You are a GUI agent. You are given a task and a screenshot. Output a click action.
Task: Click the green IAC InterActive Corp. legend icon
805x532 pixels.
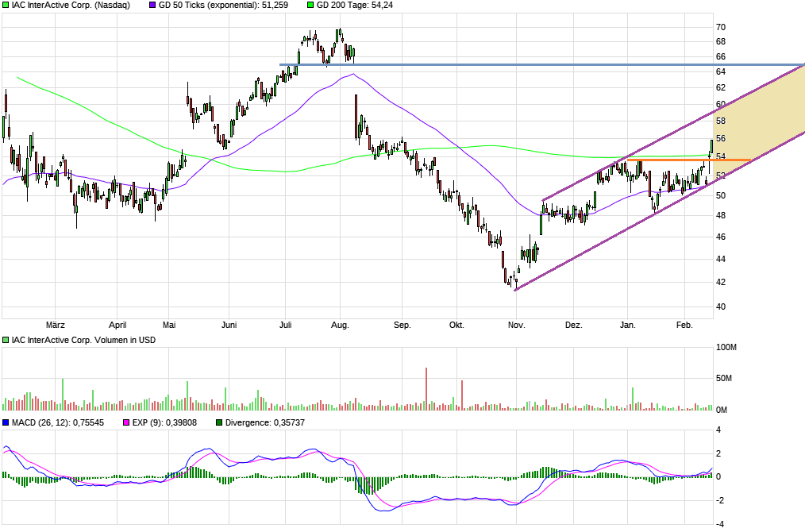pos(5,6)
